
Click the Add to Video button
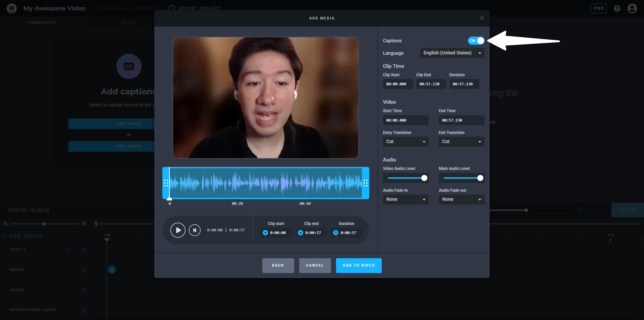click(359, 266)
